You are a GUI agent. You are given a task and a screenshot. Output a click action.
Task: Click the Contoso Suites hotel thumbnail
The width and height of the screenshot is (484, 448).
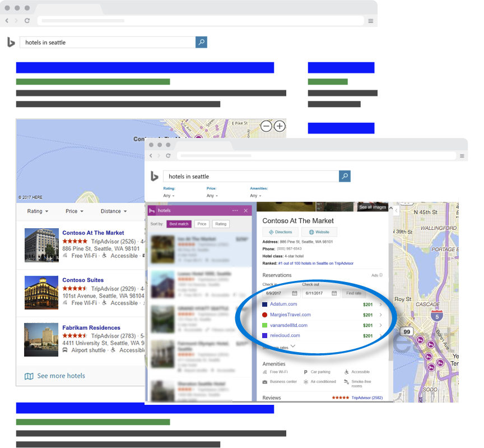(41, 292)
